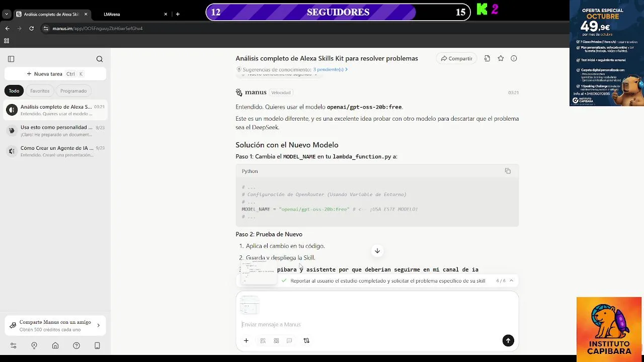The image size is (644, 362).
Task: Send the message with the arrow button
Action: point(508,340)
